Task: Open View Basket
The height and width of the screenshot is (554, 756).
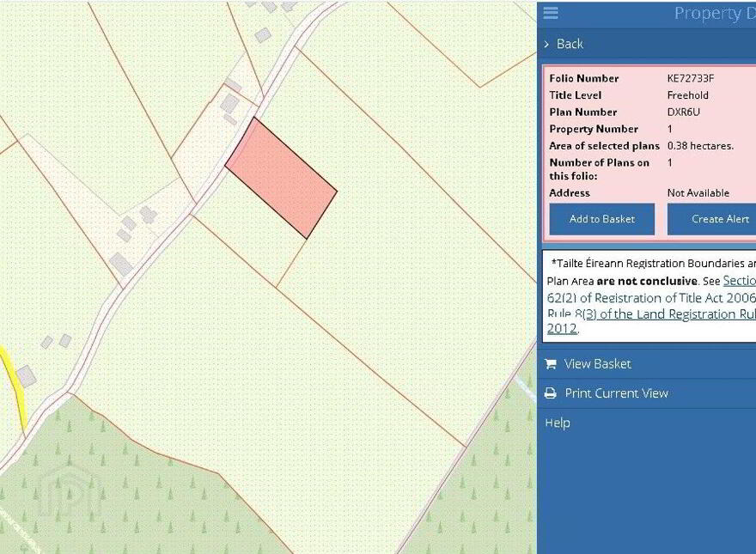Action: [597, 364]
